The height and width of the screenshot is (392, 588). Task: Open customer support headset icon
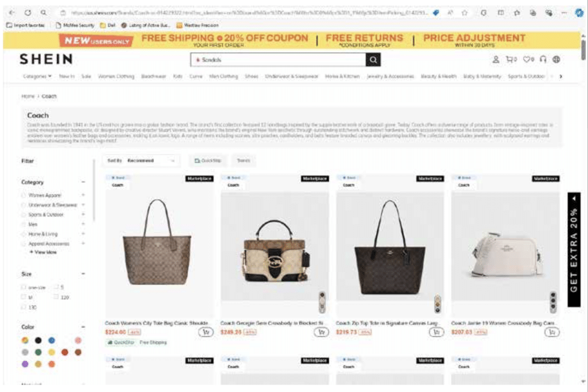pos(543,59)
